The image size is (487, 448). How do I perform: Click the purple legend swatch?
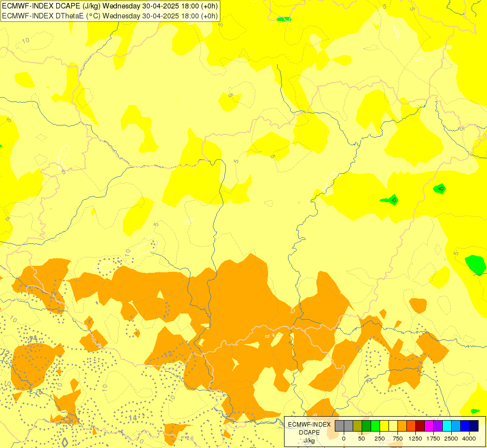(438, 426)
